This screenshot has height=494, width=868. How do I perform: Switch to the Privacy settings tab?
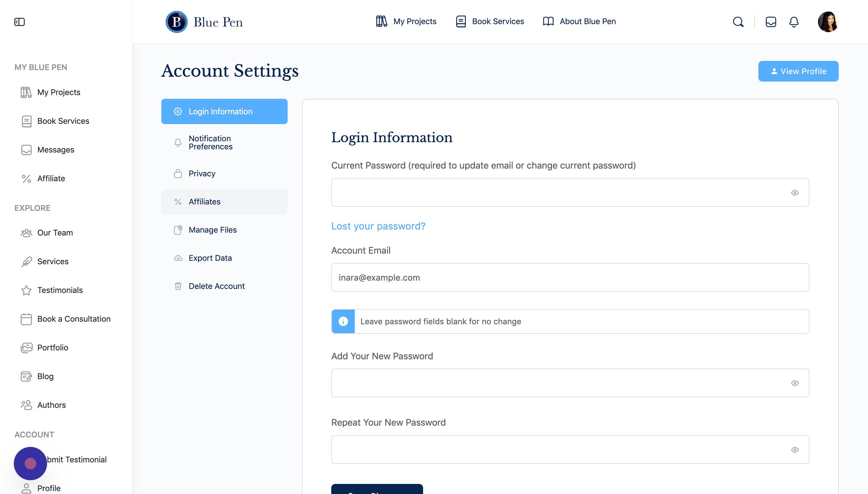point(224,173)
